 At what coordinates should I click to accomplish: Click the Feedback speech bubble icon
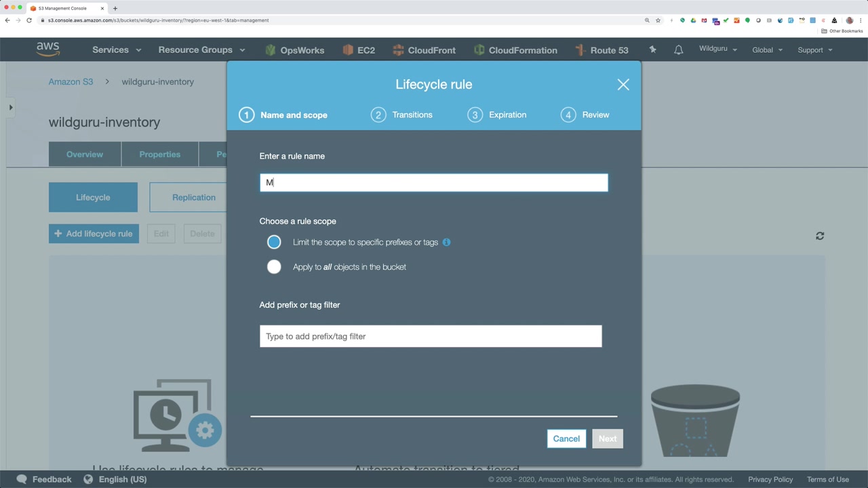22,479
